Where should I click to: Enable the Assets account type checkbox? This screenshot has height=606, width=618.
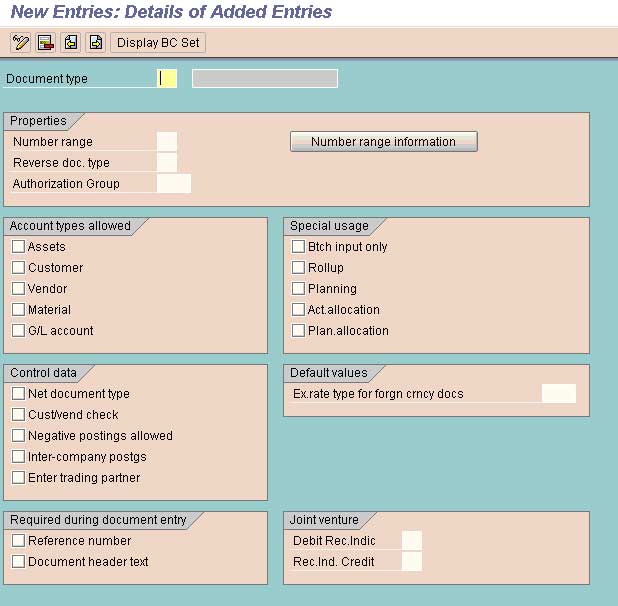coord(18,247)
